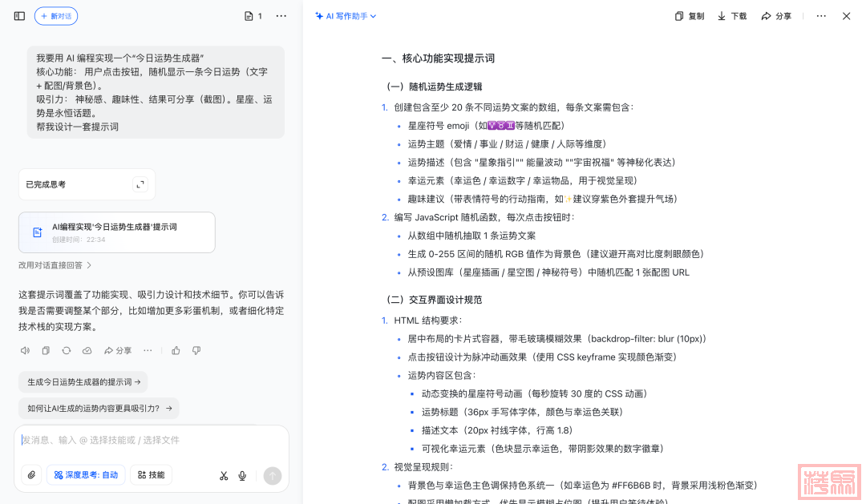The width and height of the screenshot is (866, 504).
Task: Open the AI 写作助手 dropdown
Action: (x=346, y=16)
